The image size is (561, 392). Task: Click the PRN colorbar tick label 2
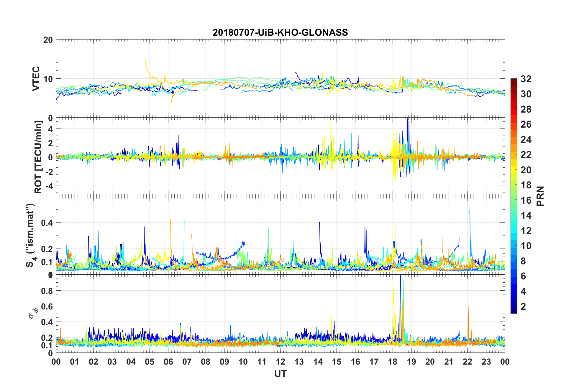point(523,307)
